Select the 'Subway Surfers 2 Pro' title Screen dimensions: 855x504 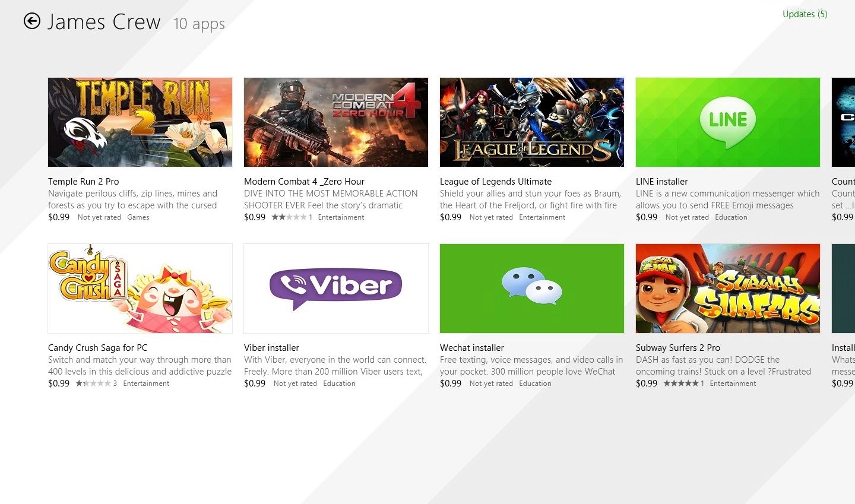tap(678, 348)
